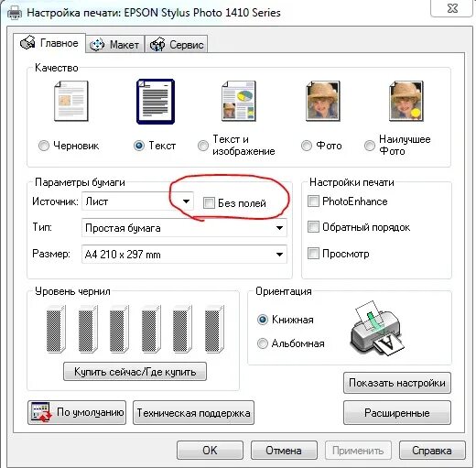This screenshot has width=476, height=468.
Task: Select the Фото radio button
Action: (x=307, y=146)
